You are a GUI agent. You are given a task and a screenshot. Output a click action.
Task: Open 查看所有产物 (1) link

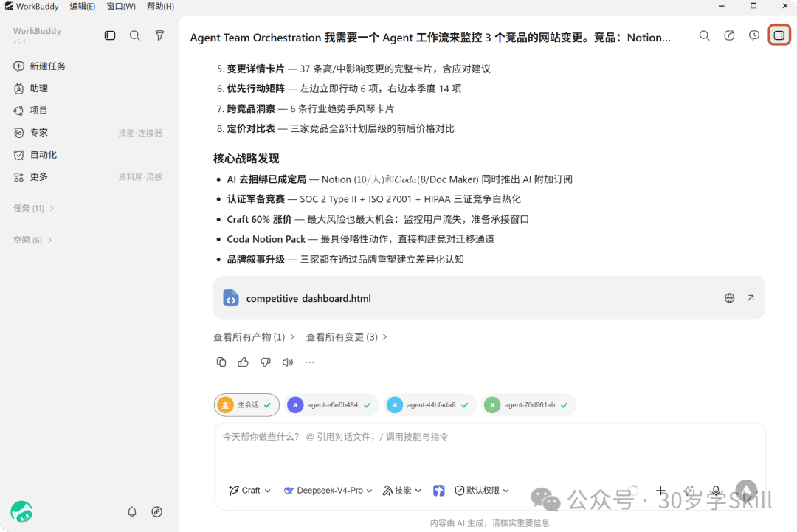tap(254, 337)
